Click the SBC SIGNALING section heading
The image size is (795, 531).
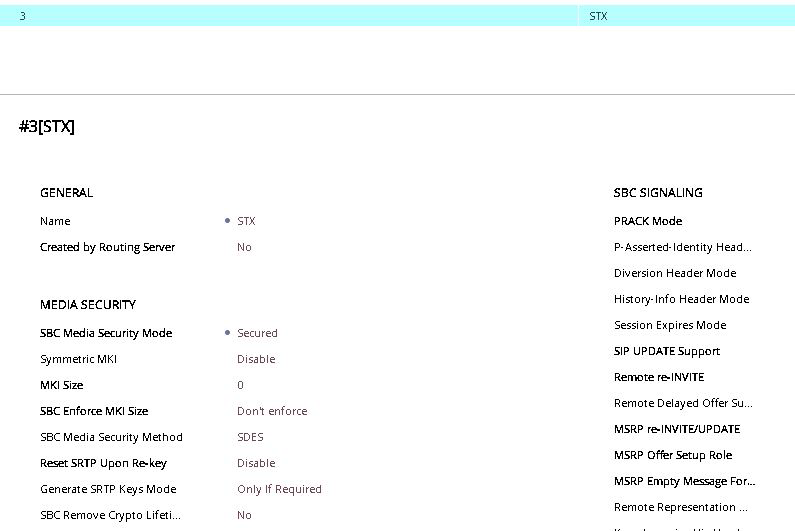pyautogui.click(x=658, y=193)
